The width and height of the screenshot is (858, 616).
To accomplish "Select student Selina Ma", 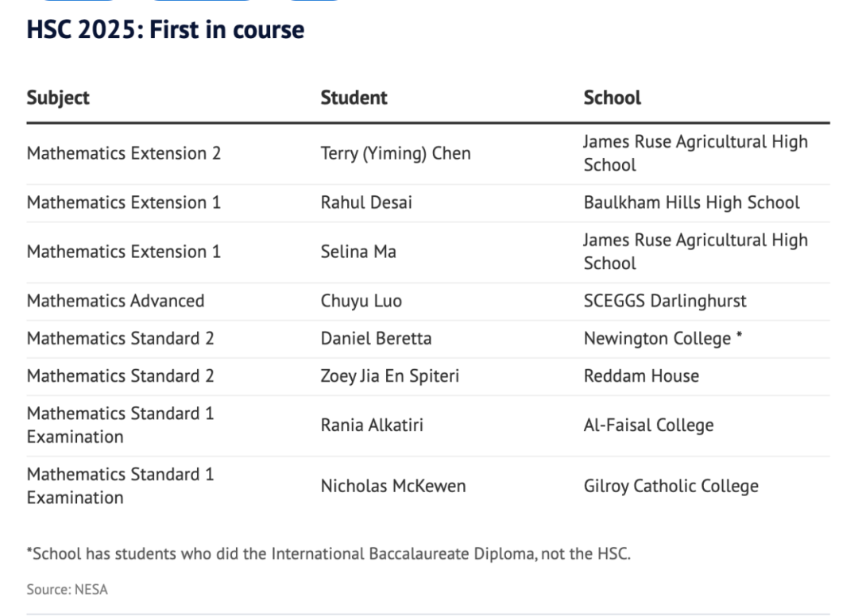I will (x=357, y=252).
